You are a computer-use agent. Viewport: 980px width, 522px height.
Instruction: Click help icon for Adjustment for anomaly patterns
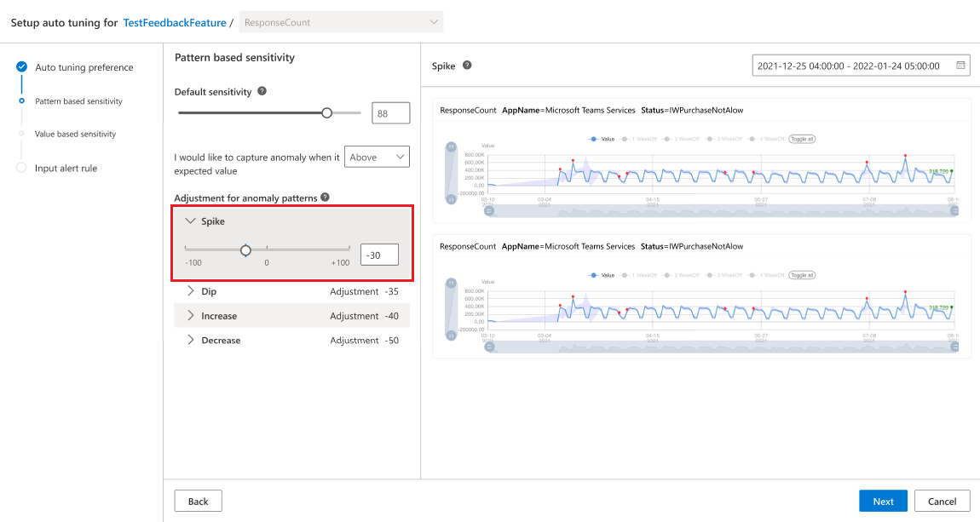pos(325,198)
